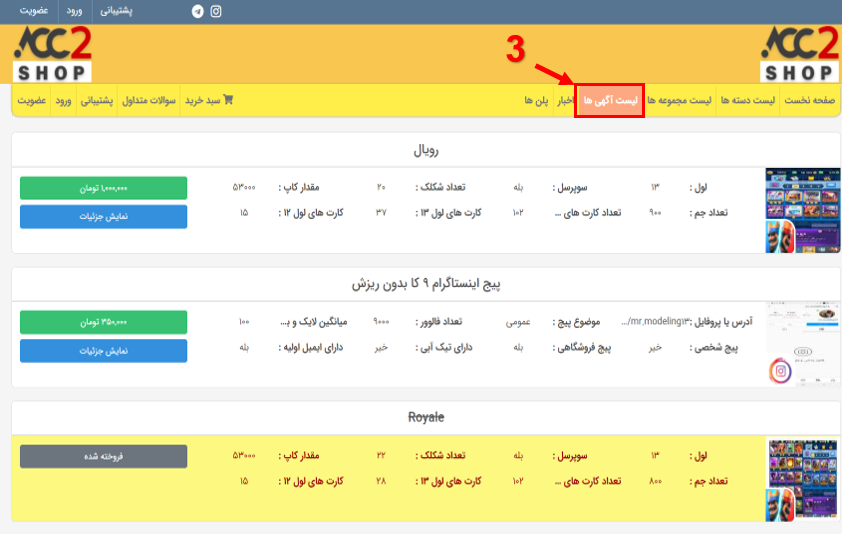The width and height of the screenshot is (842, 534).
Task: Open لیست مجموعه ها menu item
Action: 679,100
